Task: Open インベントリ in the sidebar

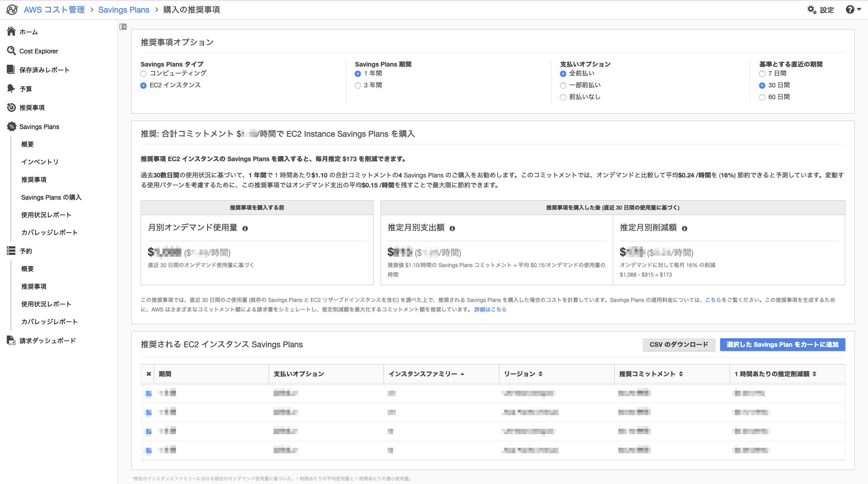Action: click(x=40, y=162)
